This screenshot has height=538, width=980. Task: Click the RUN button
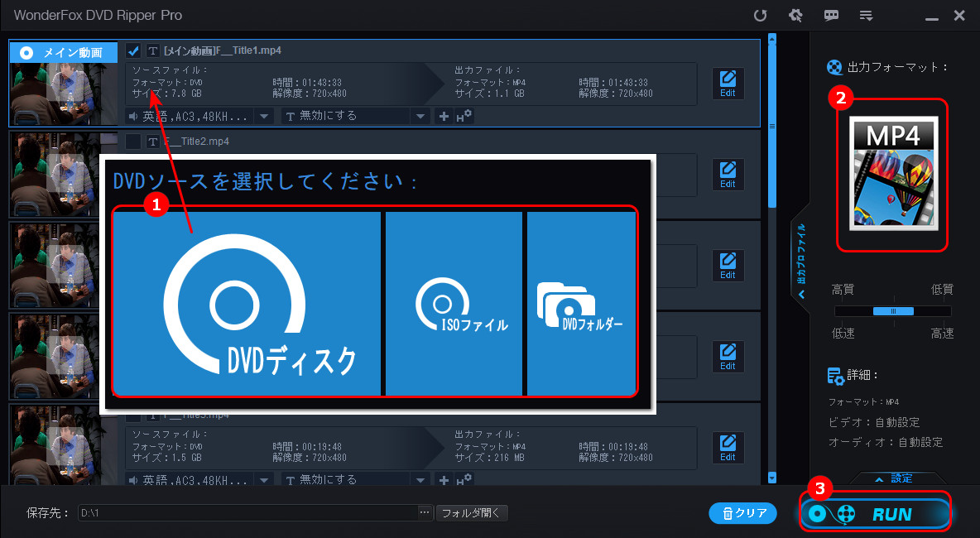875,514
